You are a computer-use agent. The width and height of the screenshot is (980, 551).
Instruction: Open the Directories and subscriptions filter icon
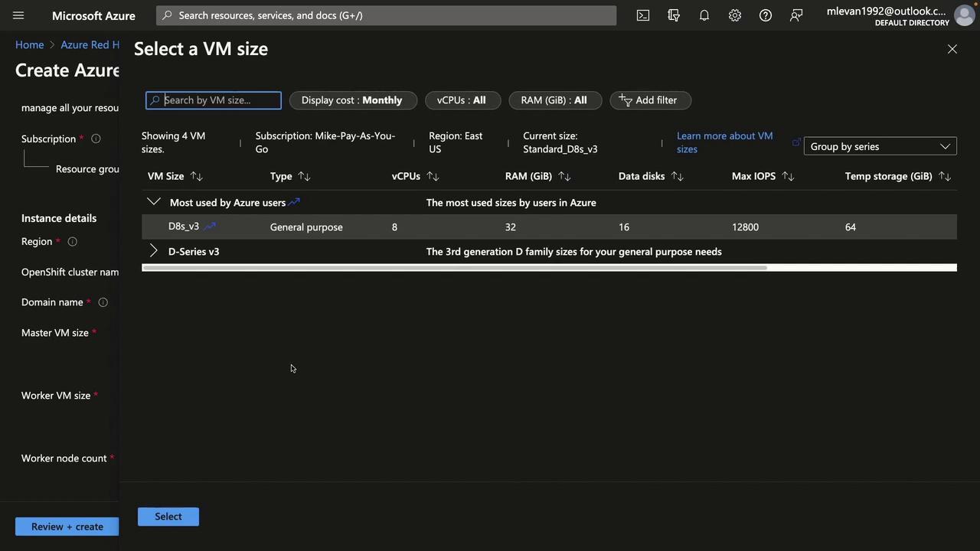pos(674,15)
